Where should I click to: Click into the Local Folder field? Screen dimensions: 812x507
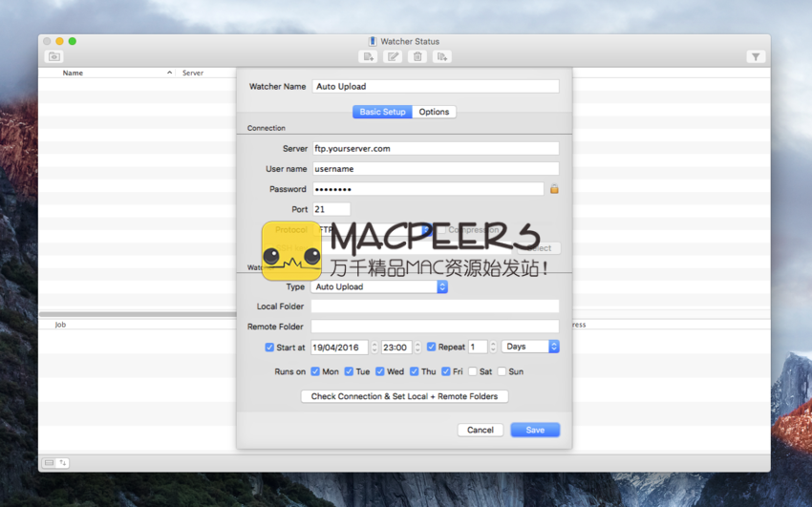[435, 306]
